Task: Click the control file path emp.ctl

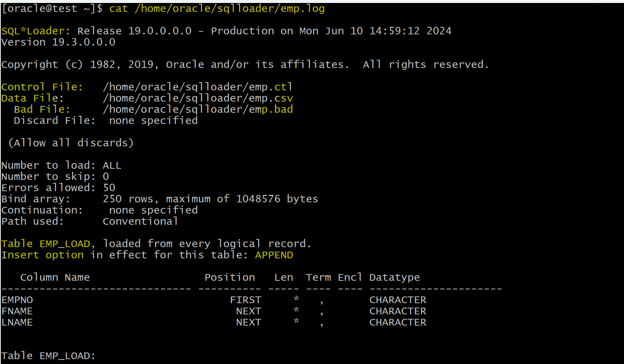Action: [x=198, y=87]
